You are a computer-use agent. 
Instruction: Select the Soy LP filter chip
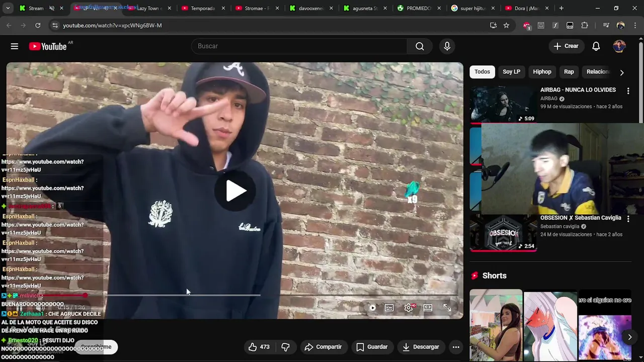[x=511, y=72]
